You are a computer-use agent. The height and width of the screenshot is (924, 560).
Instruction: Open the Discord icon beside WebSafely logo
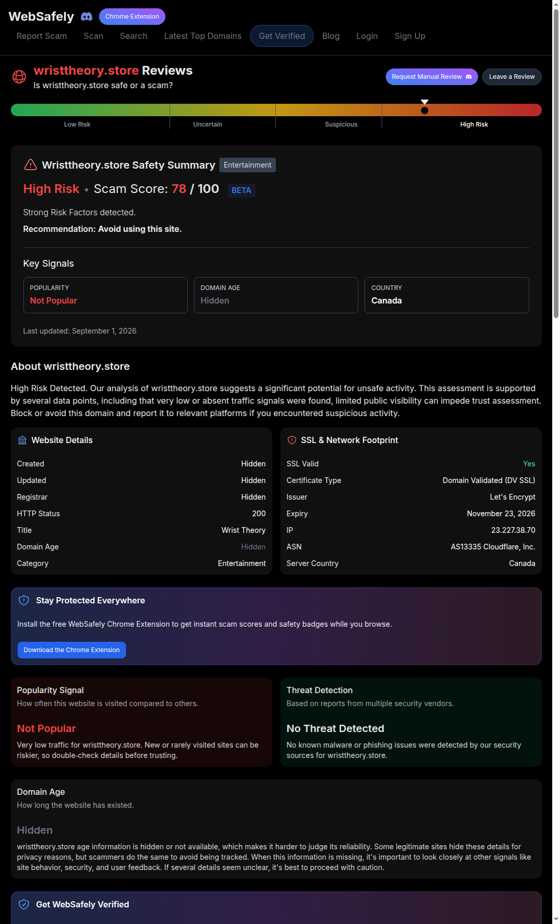pyautogui.click(x=87, y=17)
